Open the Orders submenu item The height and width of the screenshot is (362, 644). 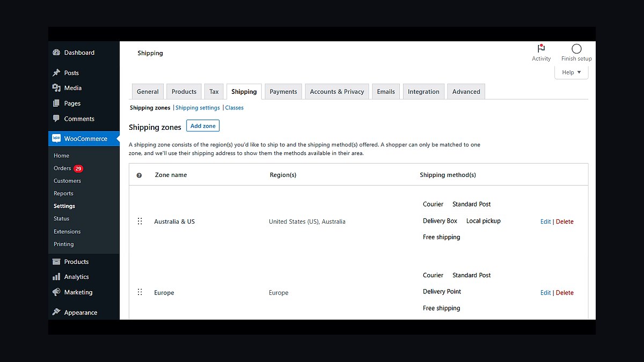click(62, 168)
